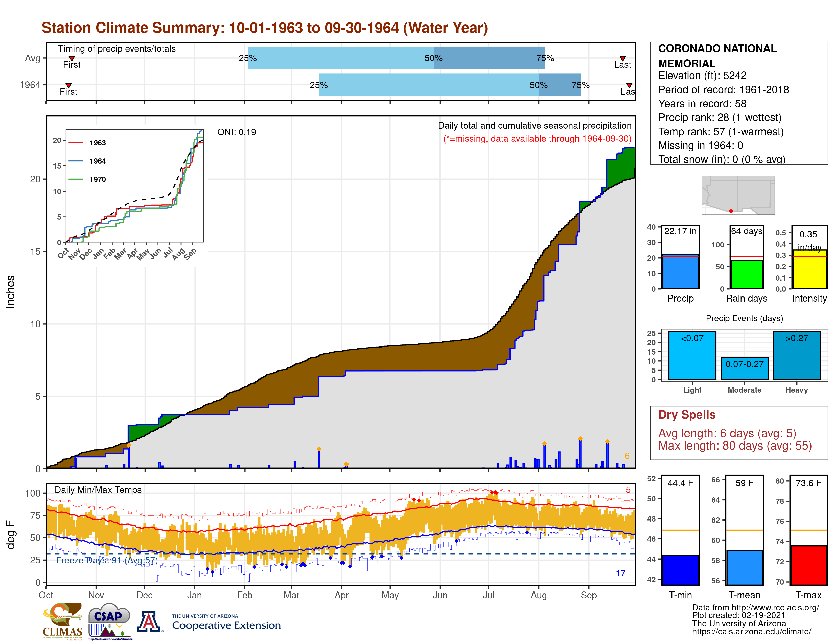Click the light blue T-mean bar
Screen dimensions: 834x644
(x=744, y=567)
